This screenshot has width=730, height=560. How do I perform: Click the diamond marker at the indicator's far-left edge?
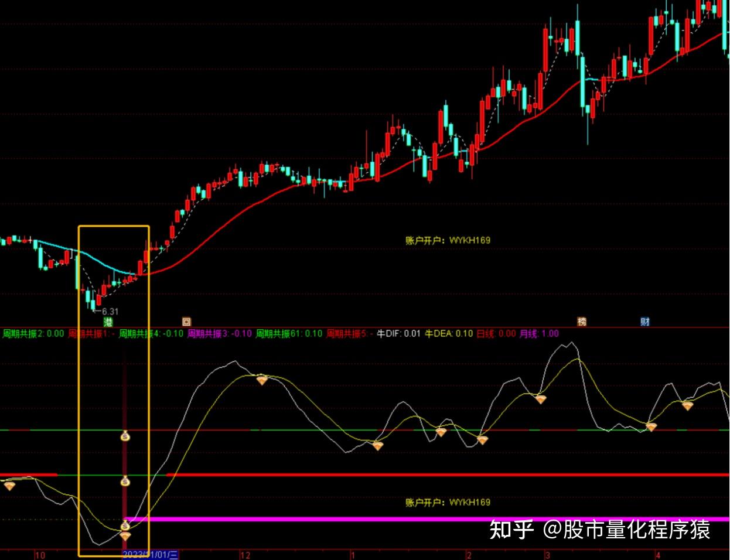coord(9,485)
